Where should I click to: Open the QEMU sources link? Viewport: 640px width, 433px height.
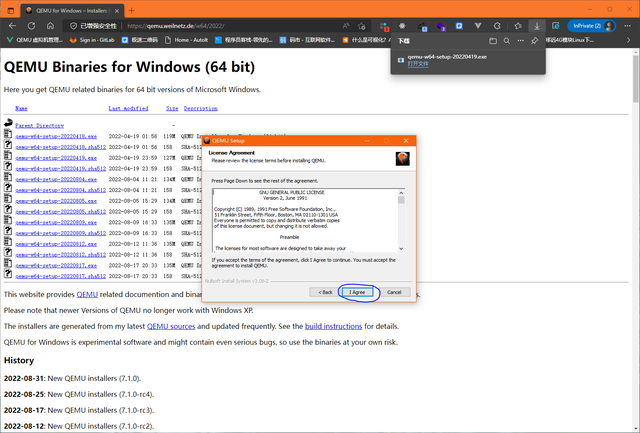click(171, 326)
